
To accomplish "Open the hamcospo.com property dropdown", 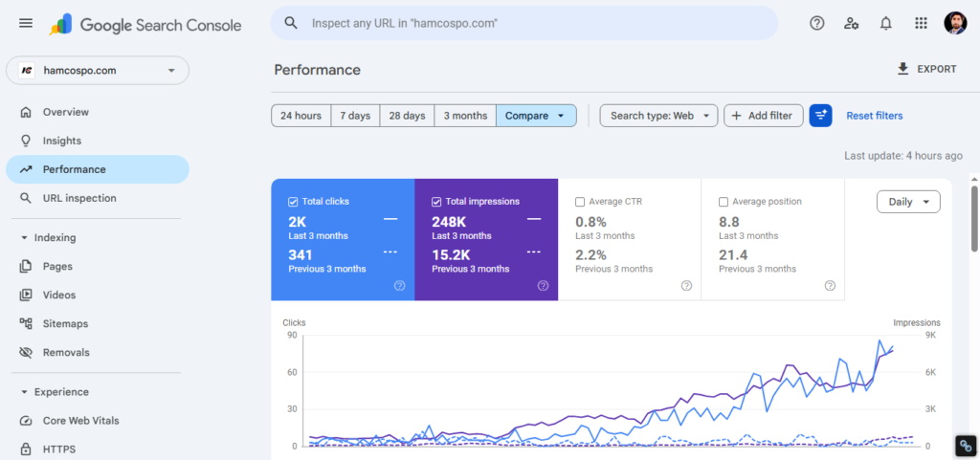I will [x=98, y=71].
